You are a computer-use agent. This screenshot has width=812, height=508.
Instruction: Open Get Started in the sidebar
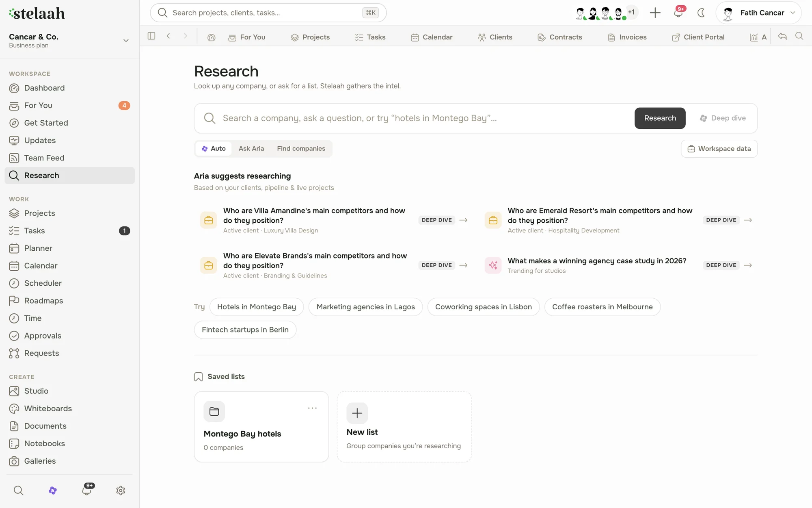click(x=69, y=123)
